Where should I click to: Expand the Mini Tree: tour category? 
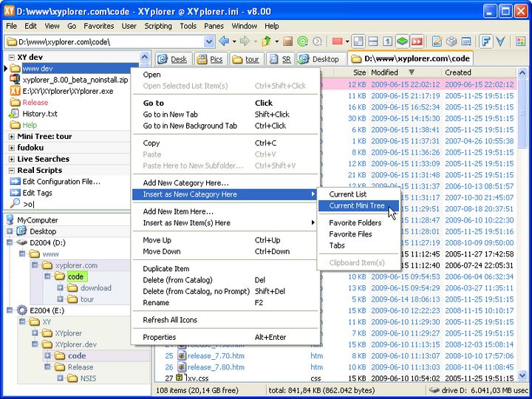[12, 137]
